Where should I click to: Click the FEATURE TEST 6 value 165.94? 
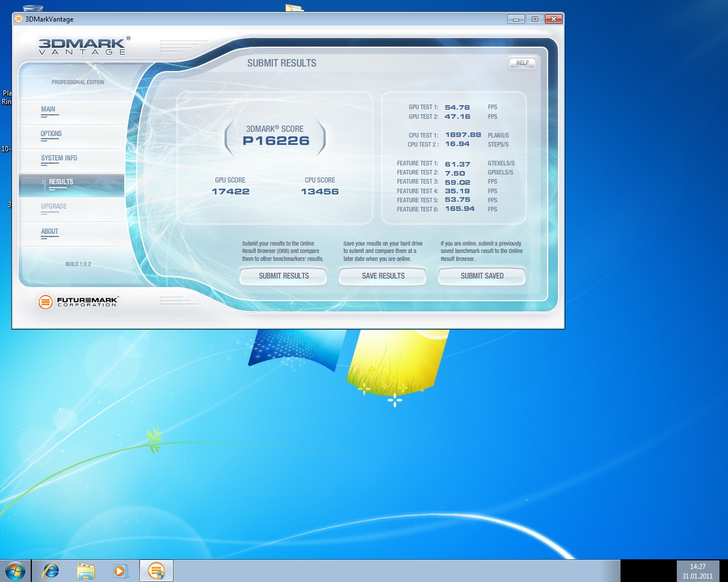(460, 209)
